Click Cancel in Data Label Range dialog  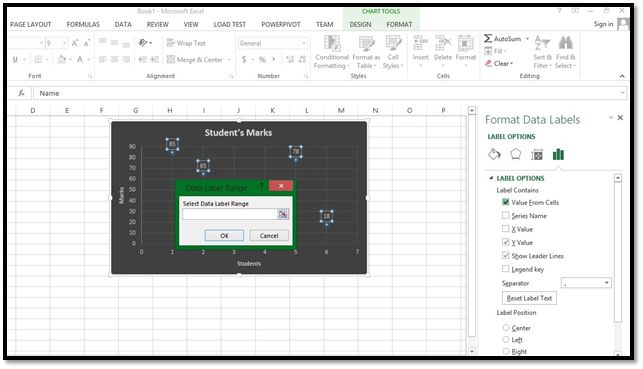coord(269,235)
